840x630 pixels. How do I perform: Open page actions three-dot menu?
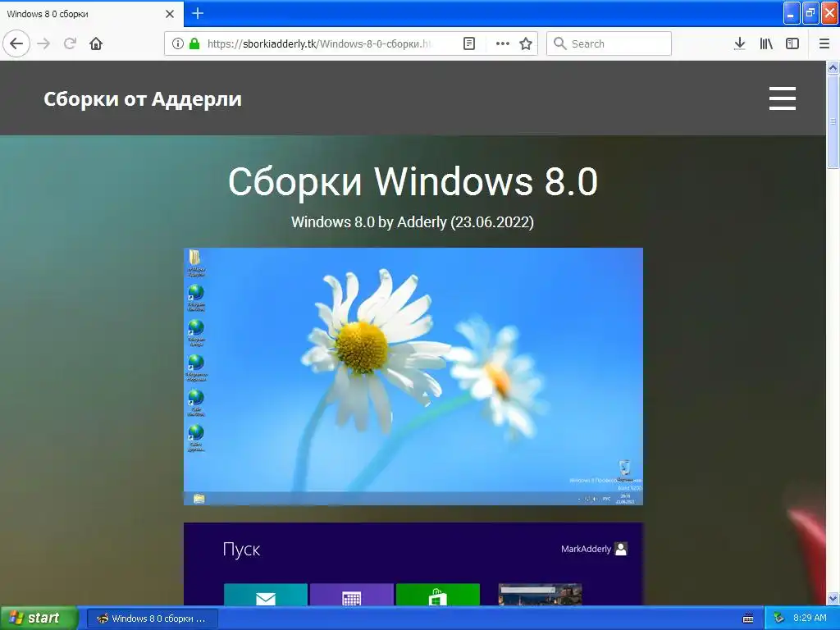503,43
